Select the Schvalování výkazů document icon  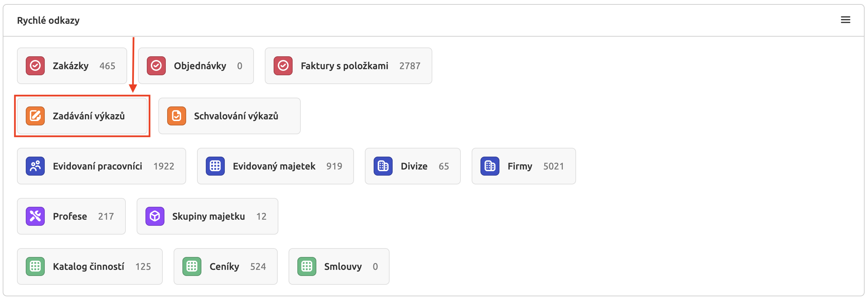coord(177,116)
